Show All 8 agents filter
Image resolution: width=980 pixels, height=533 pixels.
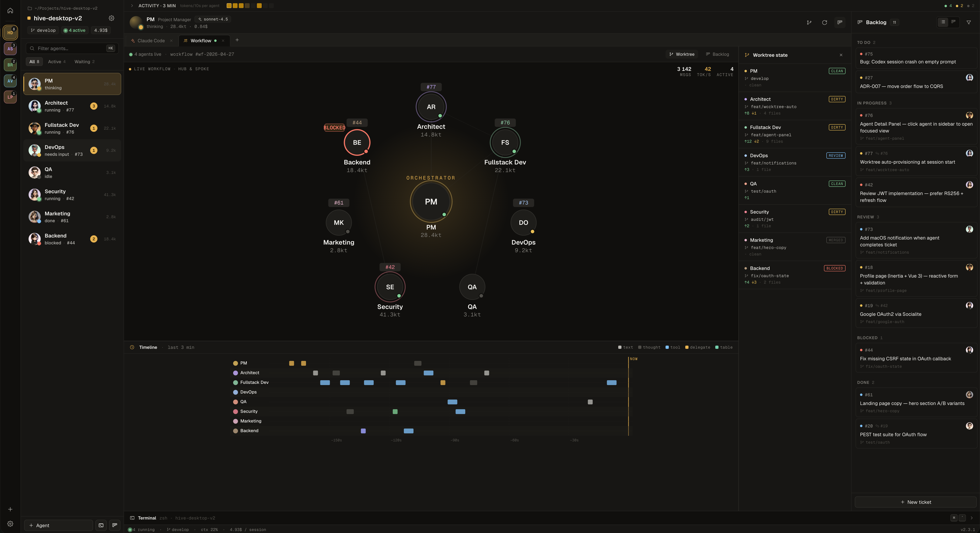[x=34, y=62]
